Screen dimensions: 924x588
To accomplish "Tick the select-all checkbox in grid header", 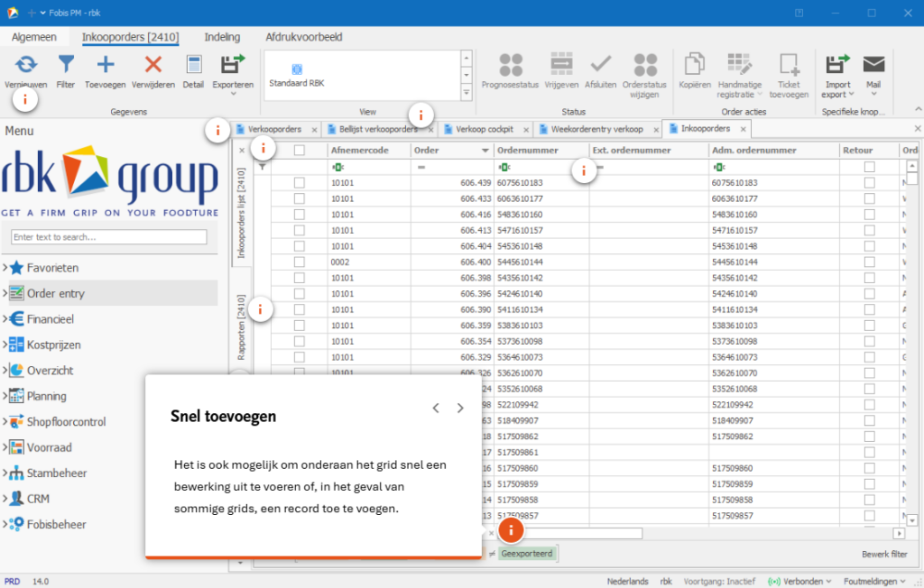I will 300,151.
